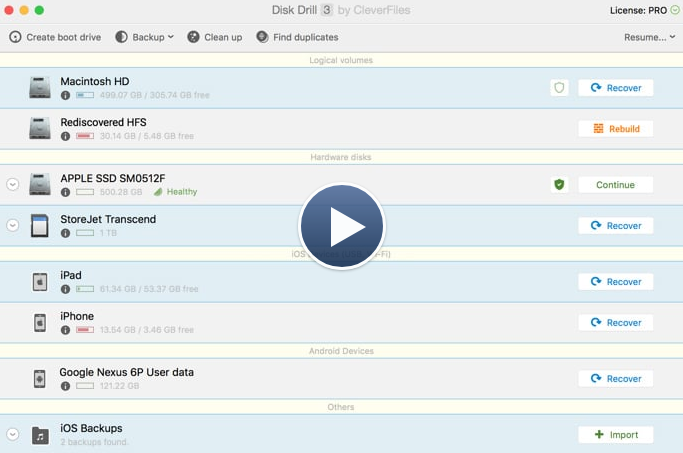Screen dimensions: 683x453
Task: Click the iPad device icon
Action: (40, 282)
